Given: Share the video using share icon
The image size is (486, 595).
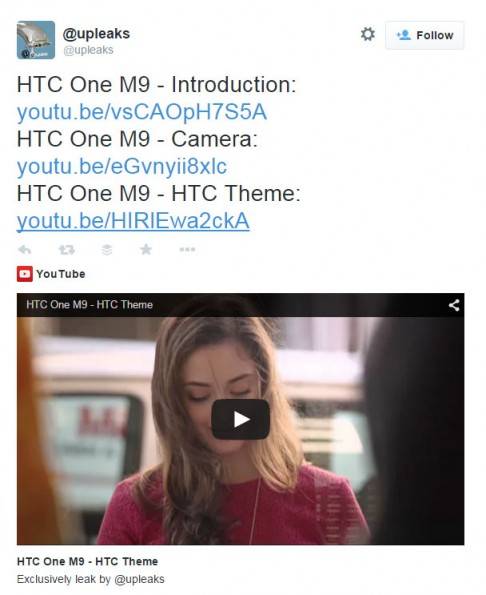Looking at the screenshot, I should point(454,305).
